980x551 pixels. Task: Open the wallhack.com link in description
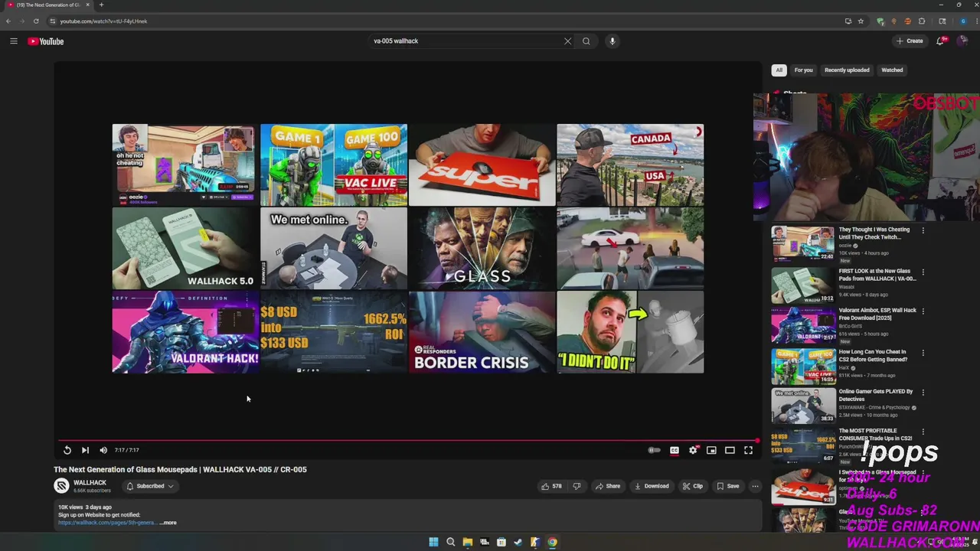click(x=106, y=523)
